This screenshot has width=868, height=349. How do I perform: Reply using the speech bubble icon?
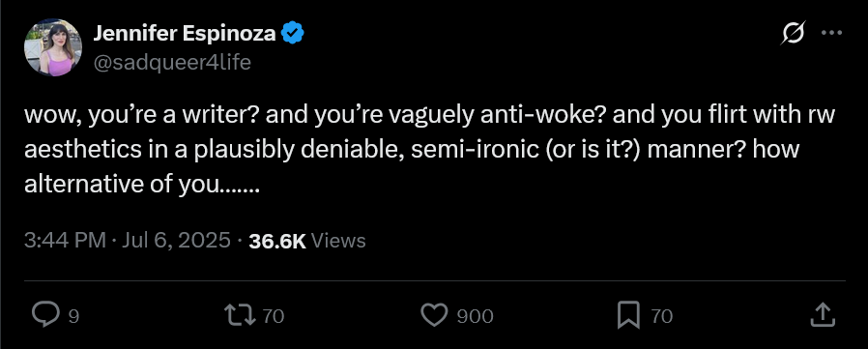coord(46,315)
